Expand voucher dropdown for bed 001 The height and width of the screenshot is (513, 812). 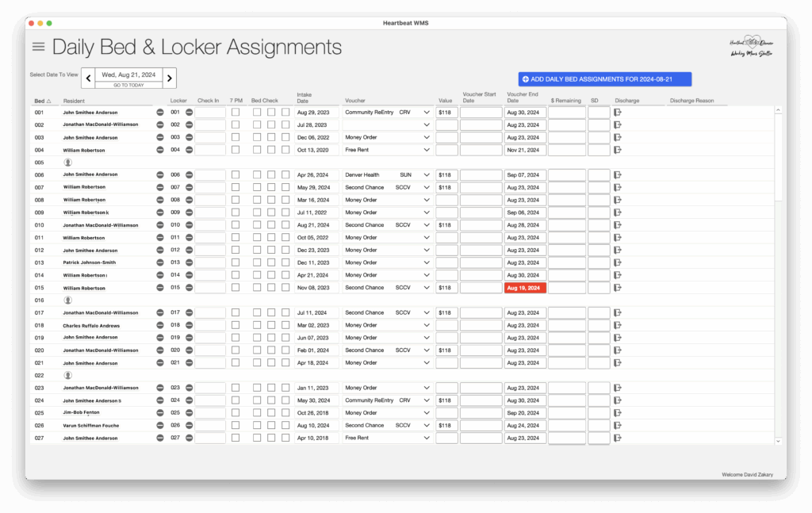tap(426, 113)
